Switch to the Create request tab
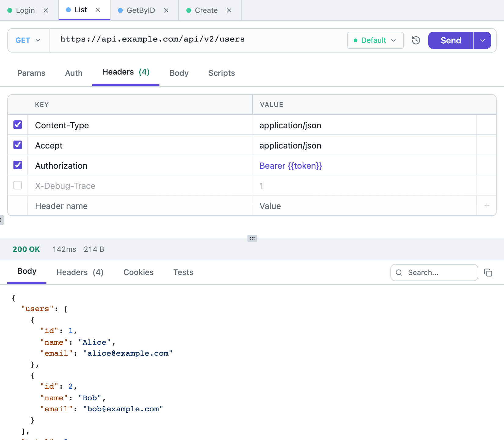 pos(206,10)
